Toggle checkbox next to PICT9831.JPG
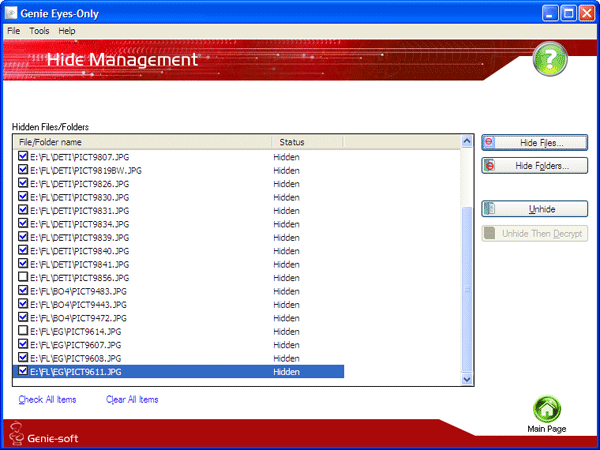The image size is (600, 450). coord(23,209)
